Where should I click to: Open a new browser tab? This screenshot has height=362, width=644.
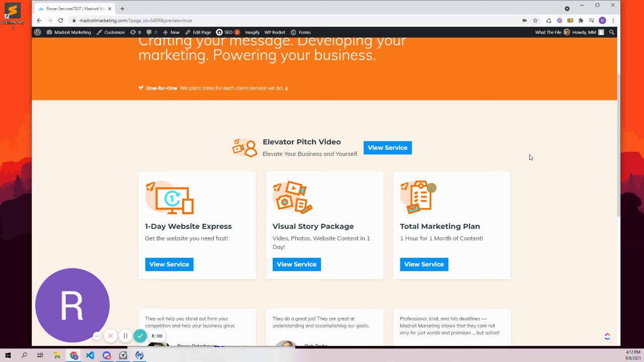tap(122, 9)
